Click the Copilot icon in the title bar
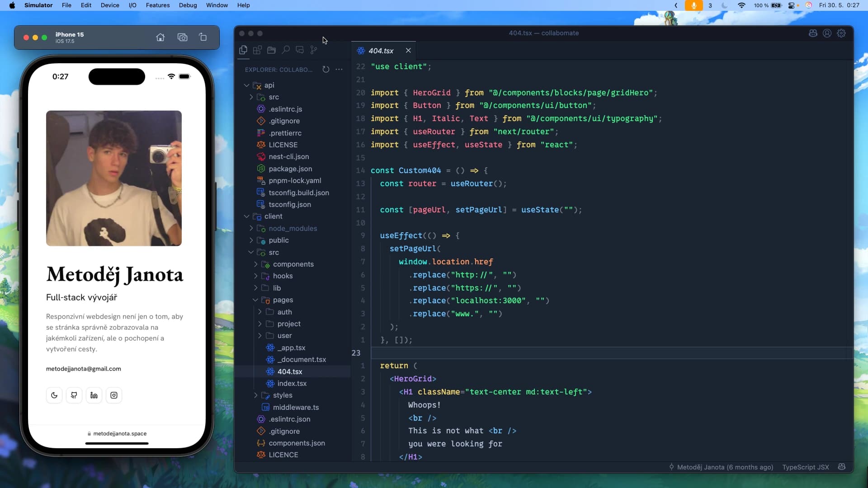868x488 pixels. pyautogui.click(x=813, y=33)
